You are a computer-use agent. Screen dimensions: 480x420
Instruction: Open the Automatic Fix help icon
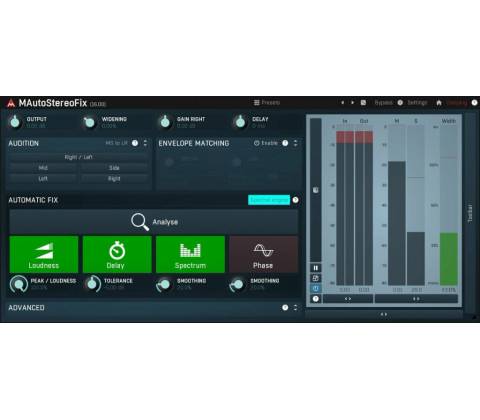pyautogui.click(x=296, y=200)
